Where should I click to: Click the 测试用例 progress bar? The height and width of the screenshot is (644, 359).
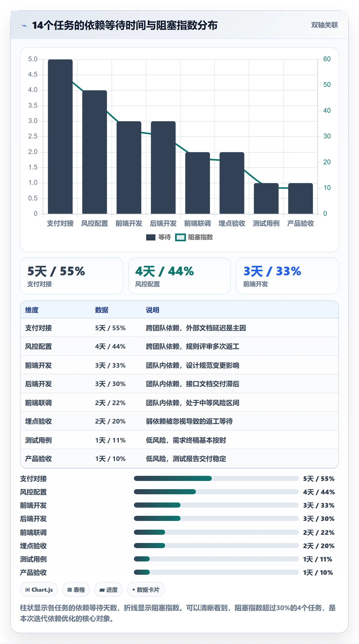(216, 559)
